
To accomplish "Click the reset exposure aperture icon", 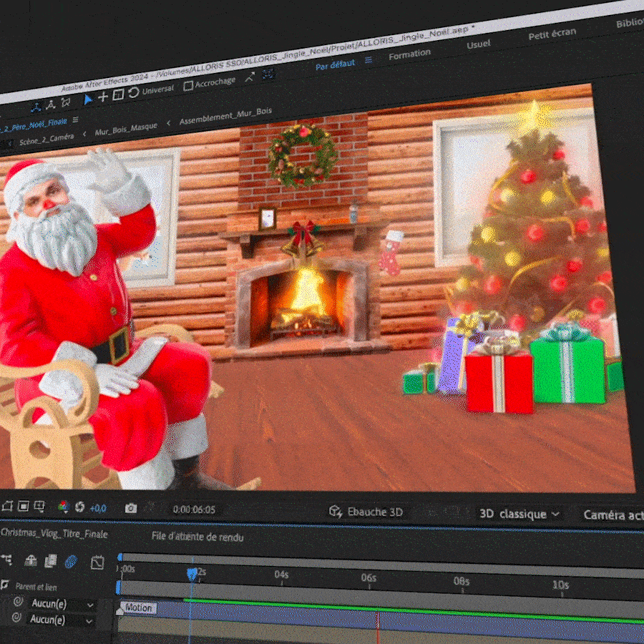I will coord(79,507).
